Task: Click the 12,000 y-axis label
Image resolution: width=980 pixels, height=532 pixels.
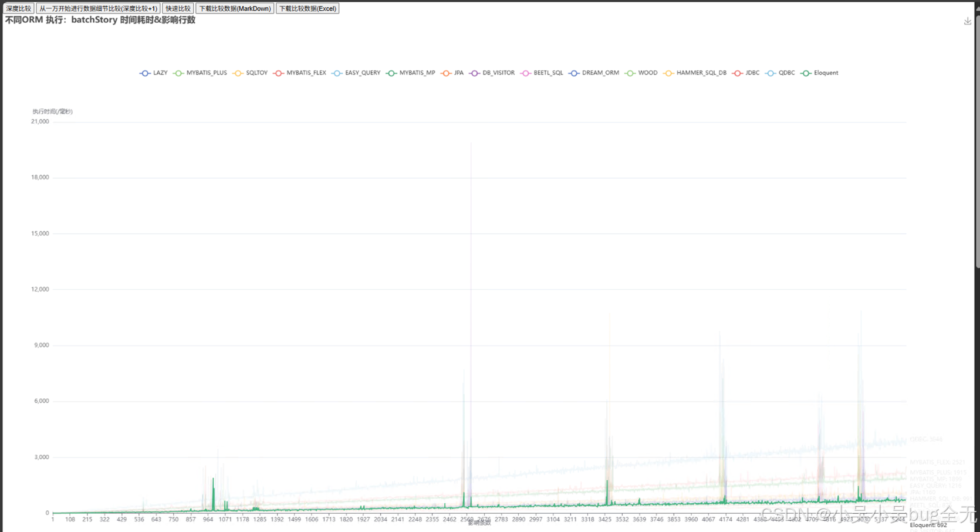Action: [x=40, y=289]
